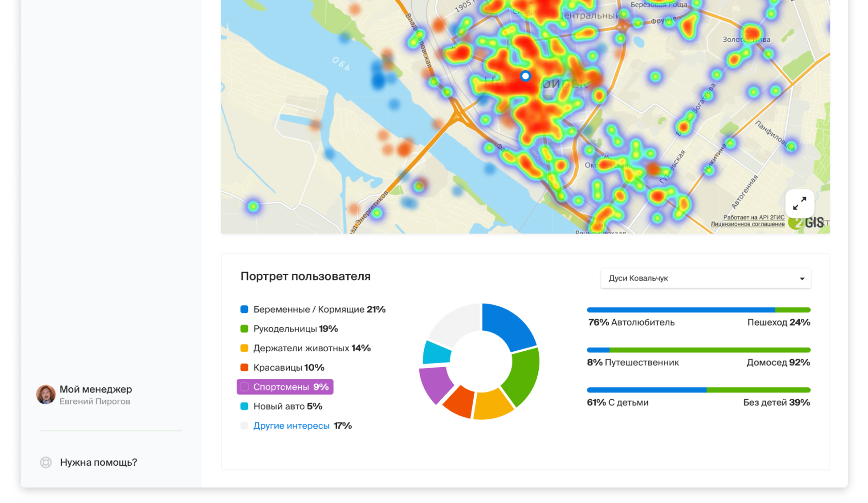Screen dimensions: 868x503
Task: Click Мой менеджер in the sidebar
Action: pyautogui.click(x=96, y=389)
